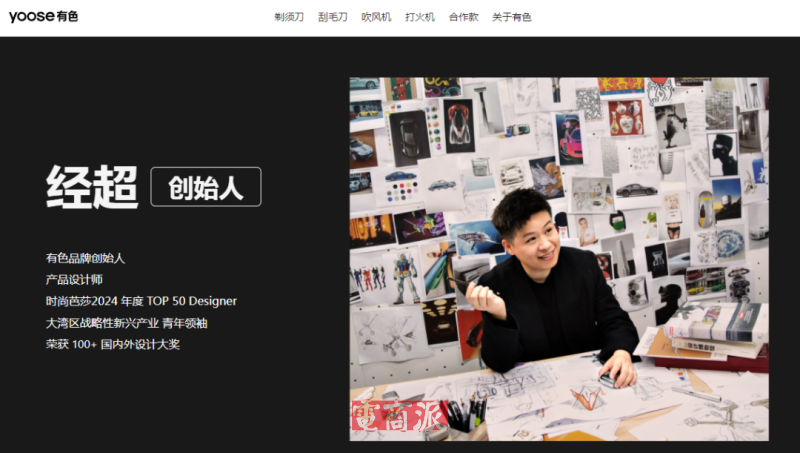The width and height of the screenshot is (800, 453).
Task: Select the TOP 50 Designer text line
Action: [141, 301]
